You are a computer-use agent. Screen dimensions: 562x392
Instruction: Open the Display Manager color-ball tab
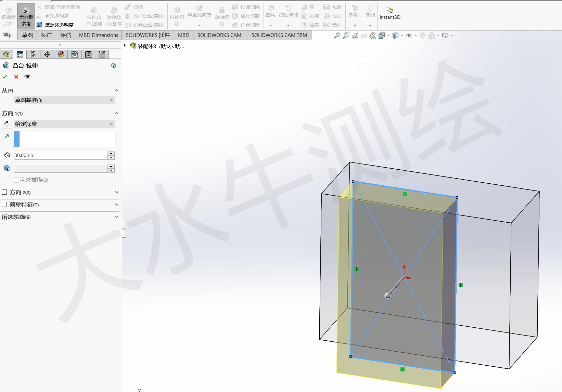61,54
